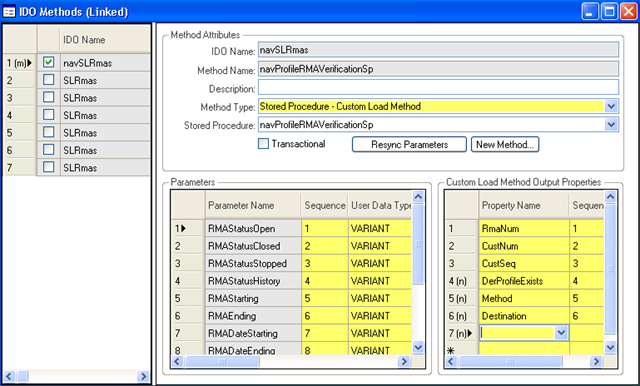This screenshot has height=386, width=640.
Task: Check the SLRmas checkbox in row 6
Action: tap(49, 150)
